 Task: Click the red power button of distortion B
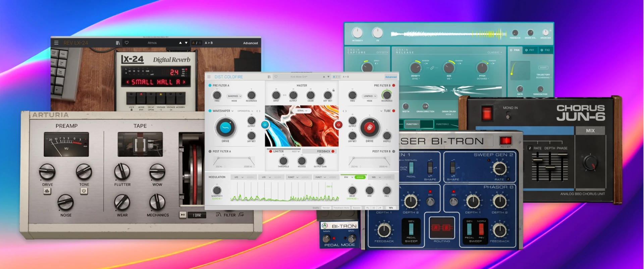(x=338, y=125)
